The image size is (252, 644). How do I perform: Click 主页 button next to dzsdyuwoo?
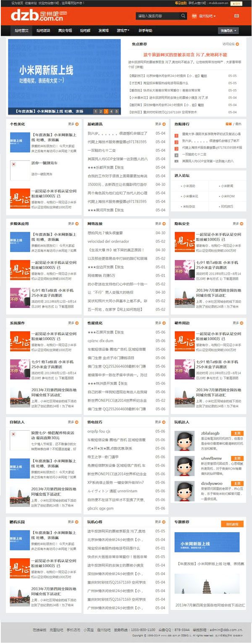[x=238, y=484]
